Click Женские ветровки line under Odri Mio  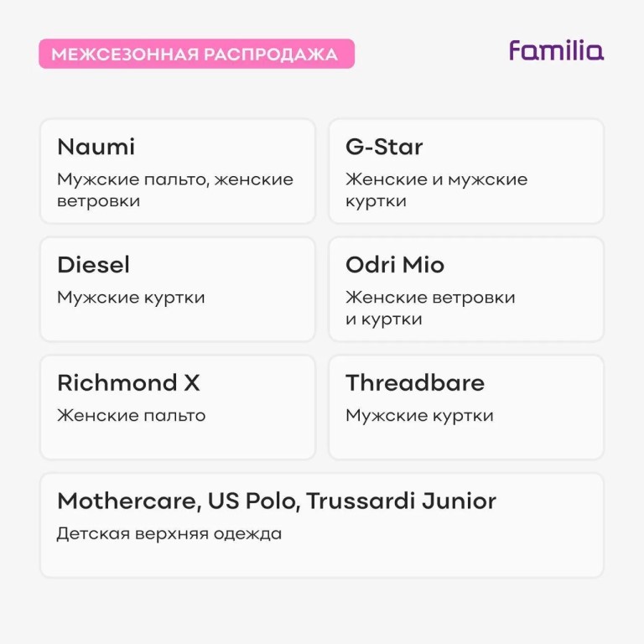click(x=430, y=298)
